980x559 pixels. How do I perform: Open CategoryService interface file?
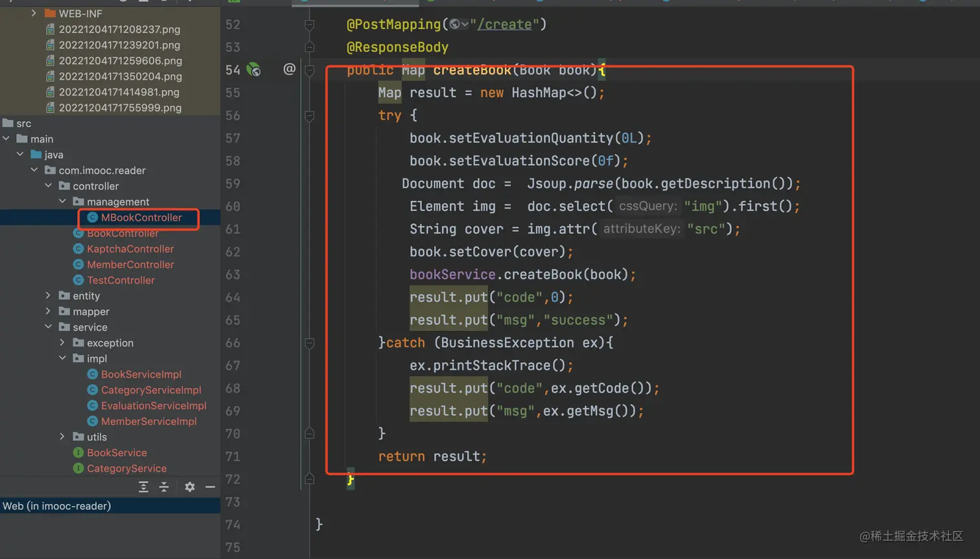(x=126, y=468)
